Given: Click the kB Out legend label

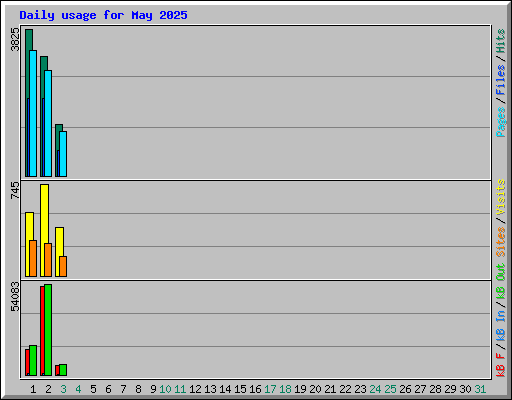Looking at the screenshot, I should pos(500,281).
